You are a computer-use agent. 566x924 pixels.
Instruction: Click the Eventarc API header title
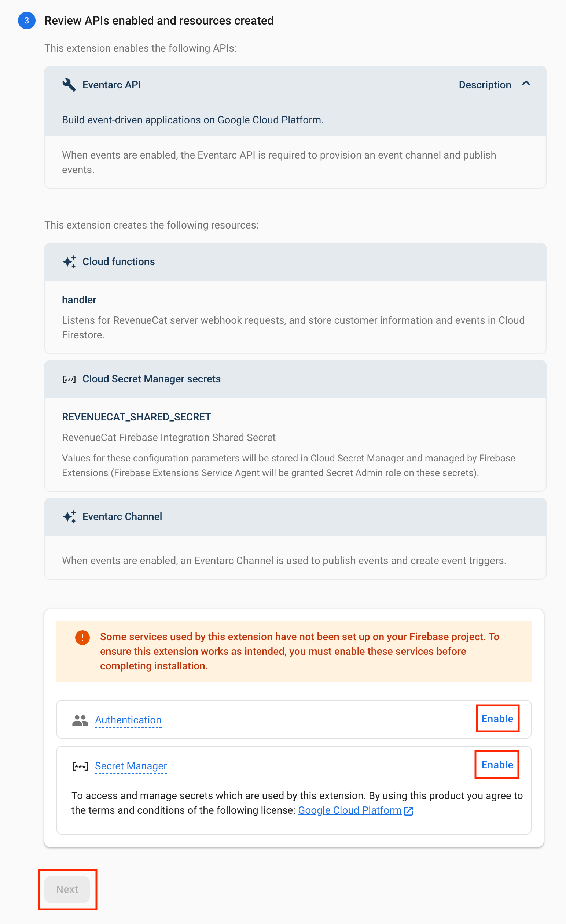[x=111, y=85]
